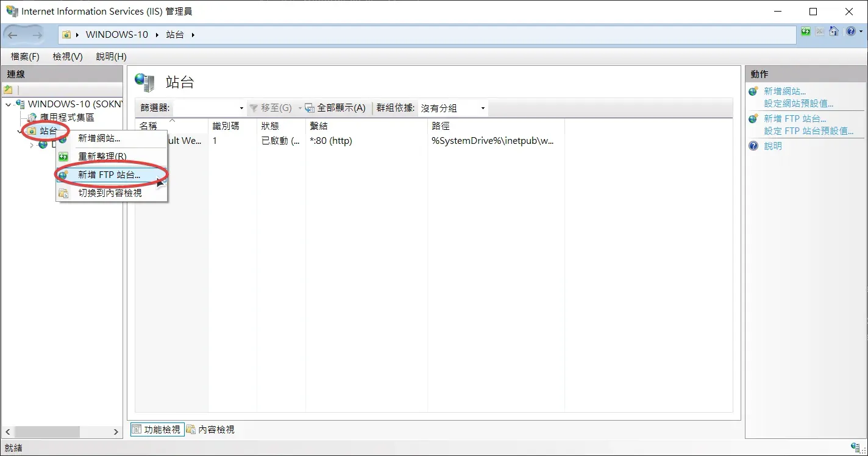Open the 檔案(F) menu
868x456 pixels.
point(25,57)
